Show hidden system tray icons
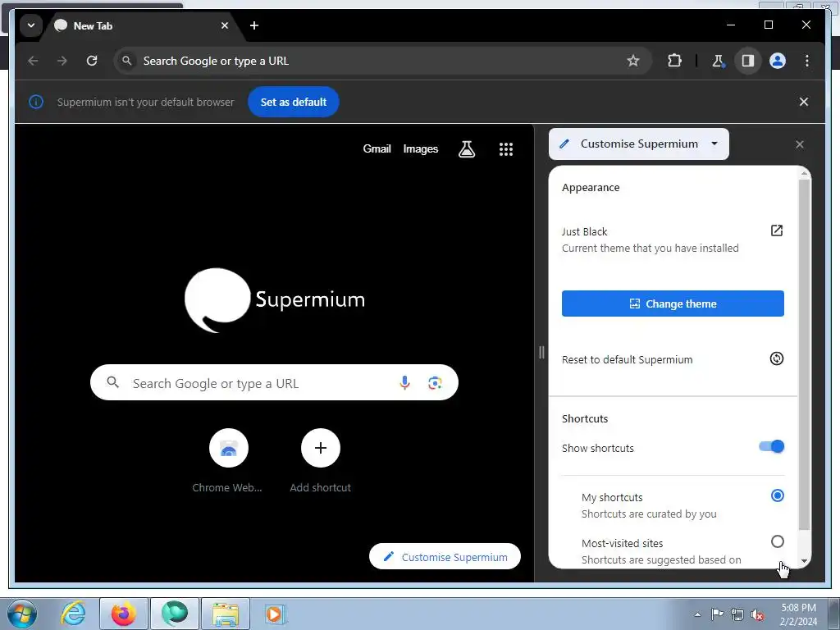 point(697,614)
